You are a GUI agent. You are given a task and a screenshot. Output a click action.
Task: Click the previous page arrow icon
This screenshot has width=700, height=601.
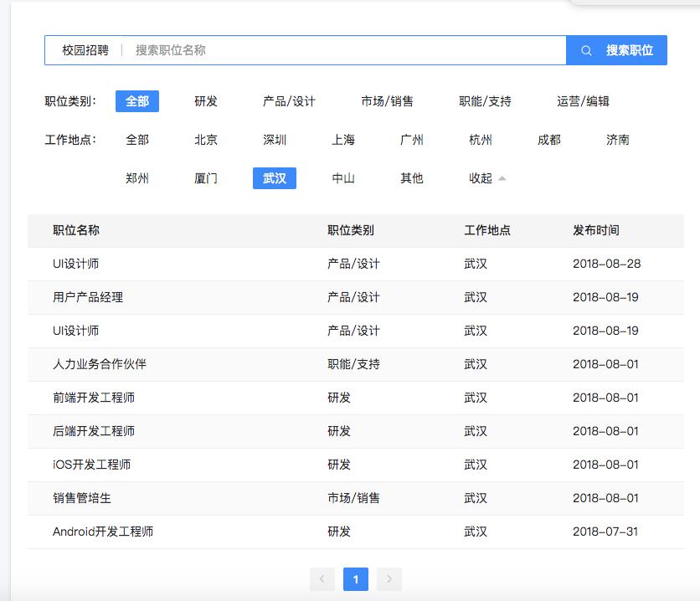[323, 578]
